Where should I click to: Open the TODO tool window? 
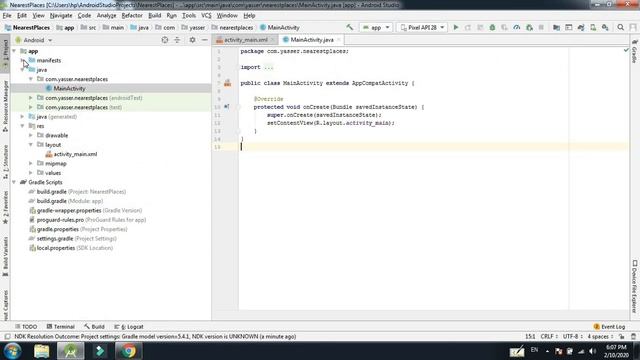(26, 327)
